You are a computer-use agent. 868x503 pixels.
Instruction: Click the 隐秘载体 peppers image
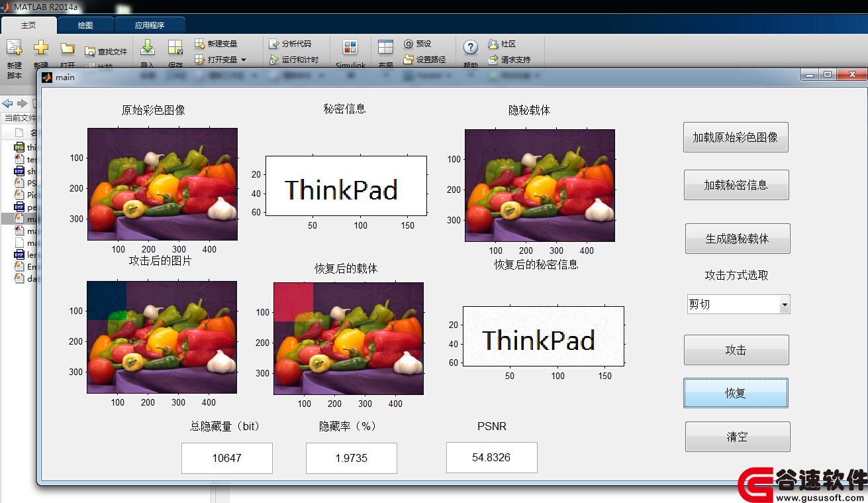(540, 186)
